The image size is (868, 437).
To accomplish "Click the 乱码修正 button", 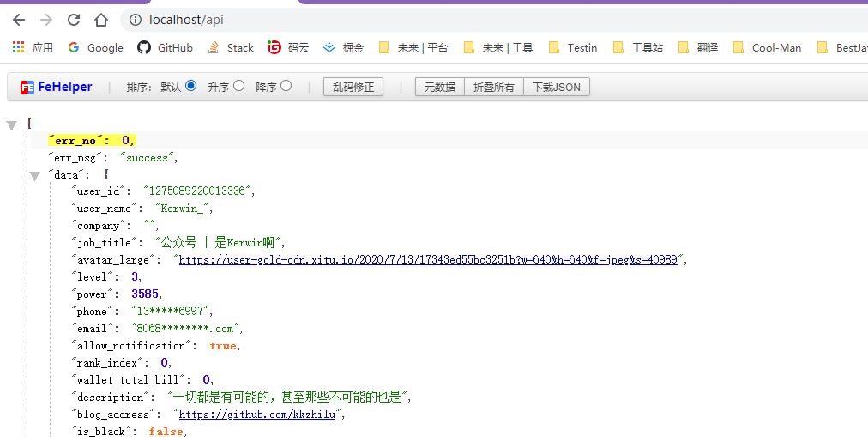I will click(353, 87).
